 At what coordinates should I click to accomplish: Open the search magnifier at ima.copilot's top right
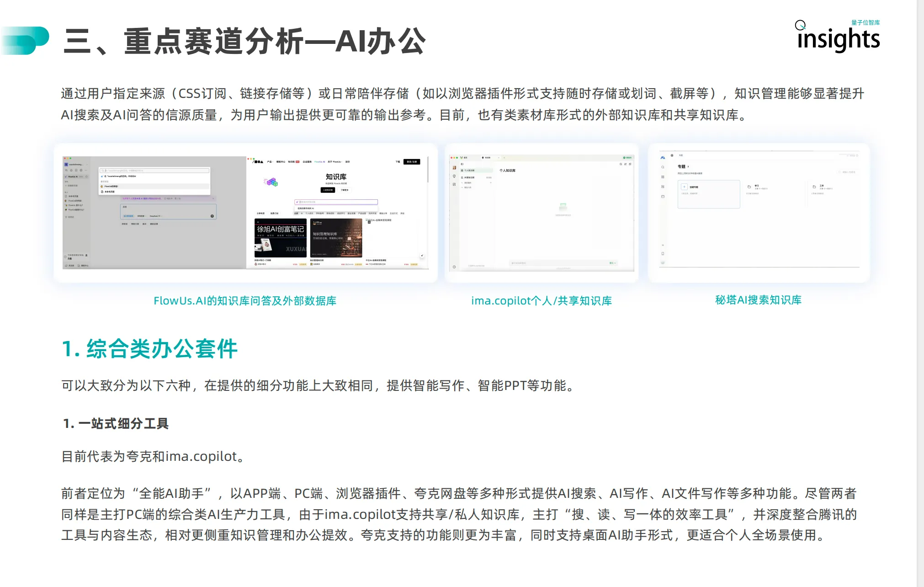[x=621, y=164]
